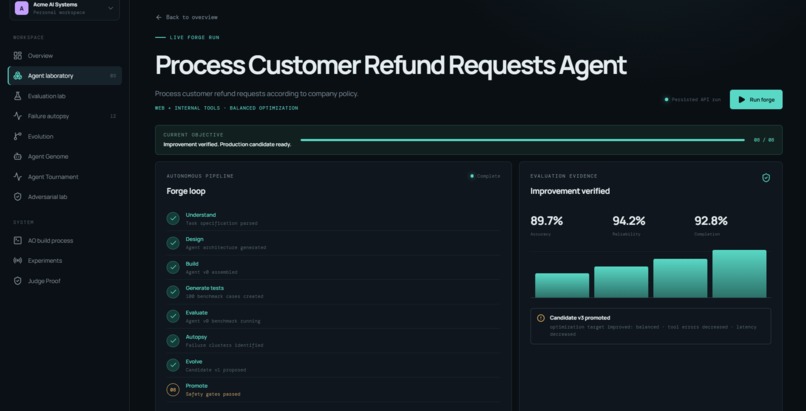The height and width of the screenshot is (411, 806).
Task: Click the 94.2% reliability value
Action: (x=629, y=221)
